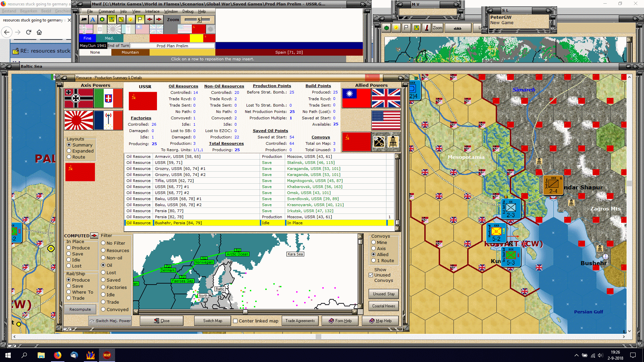Click the Trade Agreements button
644x362 pixels.
click(x=300, y=321)
